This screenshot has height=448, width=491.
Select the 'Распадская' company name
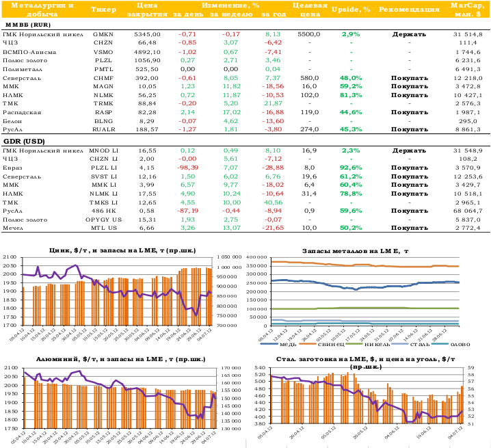pyautogui.click(x=22, y=112)
